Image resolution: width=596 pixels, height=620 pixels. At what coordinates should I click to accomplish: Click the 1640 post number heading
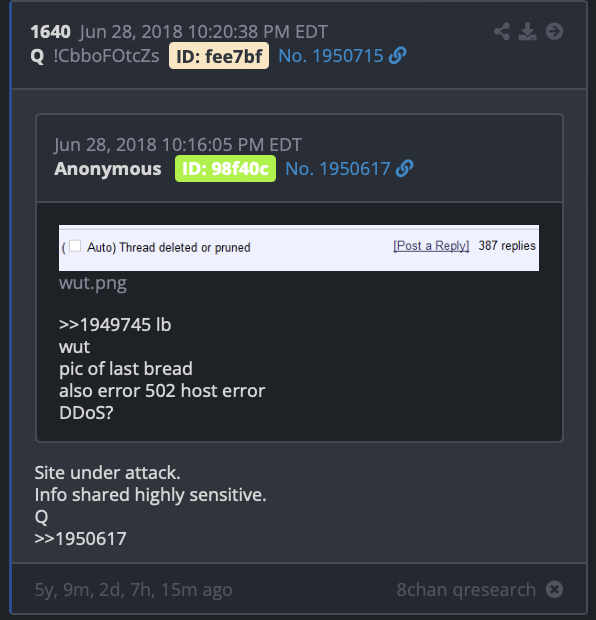click(51, 32)
